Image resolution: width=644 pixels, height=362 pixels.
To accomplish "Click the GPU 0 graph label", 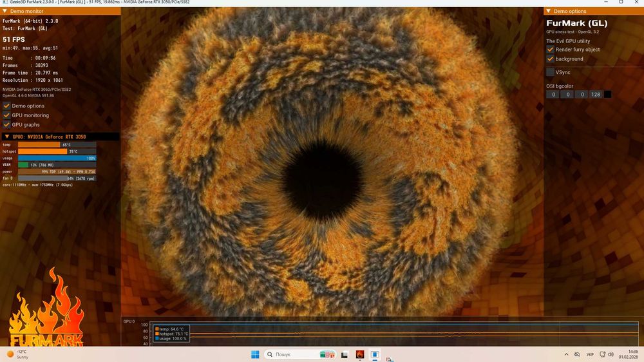I will click(x=129, y=321).
